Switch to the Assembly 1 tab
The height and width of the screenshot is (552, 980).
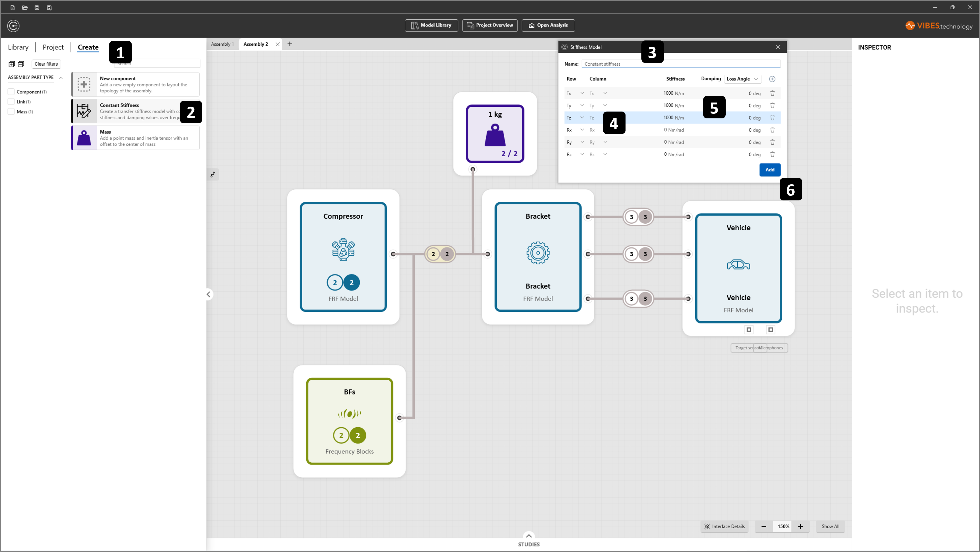[x=222, y=44]
